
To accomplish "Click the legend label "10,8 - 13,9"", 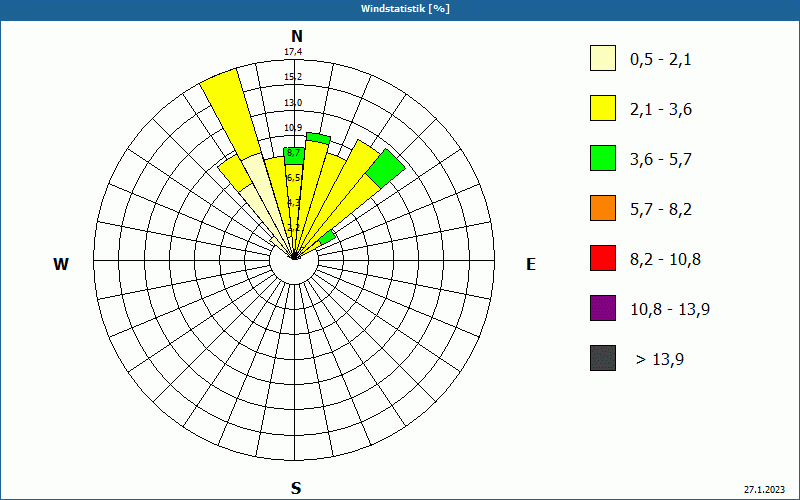I will pos(670,310).
